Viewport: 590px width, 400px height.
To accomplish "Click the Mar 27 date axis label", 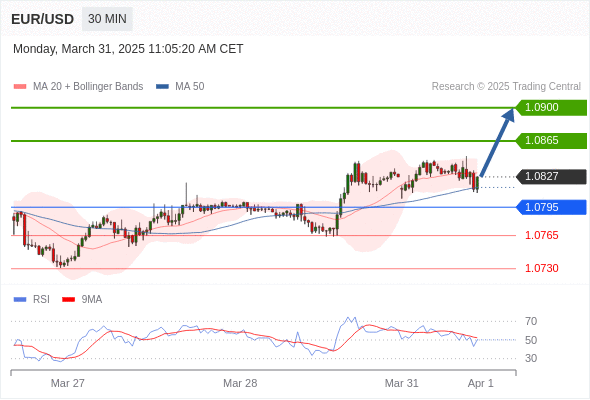I will (x=68, y=383).
